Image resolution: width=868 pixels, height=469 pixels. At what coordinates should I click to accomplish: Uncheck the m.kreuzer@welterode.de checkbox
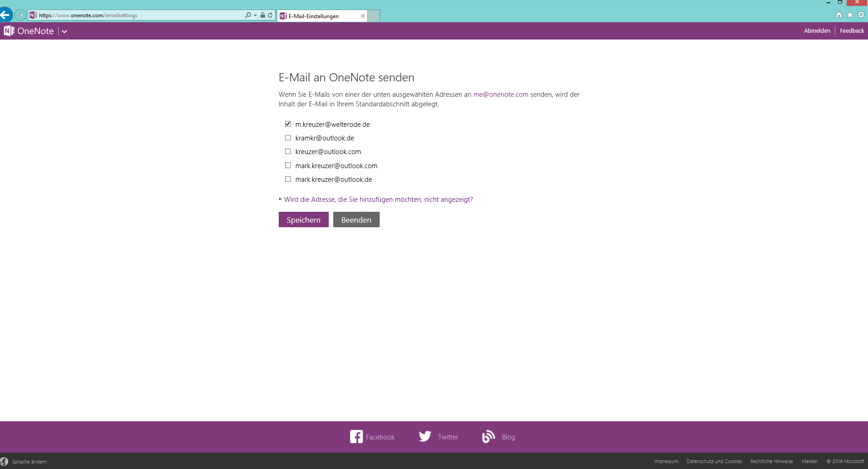pos(288,124)
